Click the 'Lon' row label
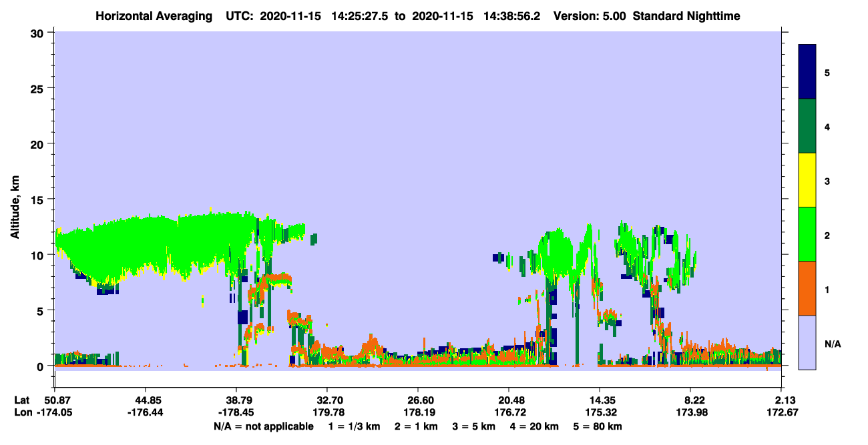Image resolution: width=868 pixels, height=445 pixels. (x=23, y=412)
